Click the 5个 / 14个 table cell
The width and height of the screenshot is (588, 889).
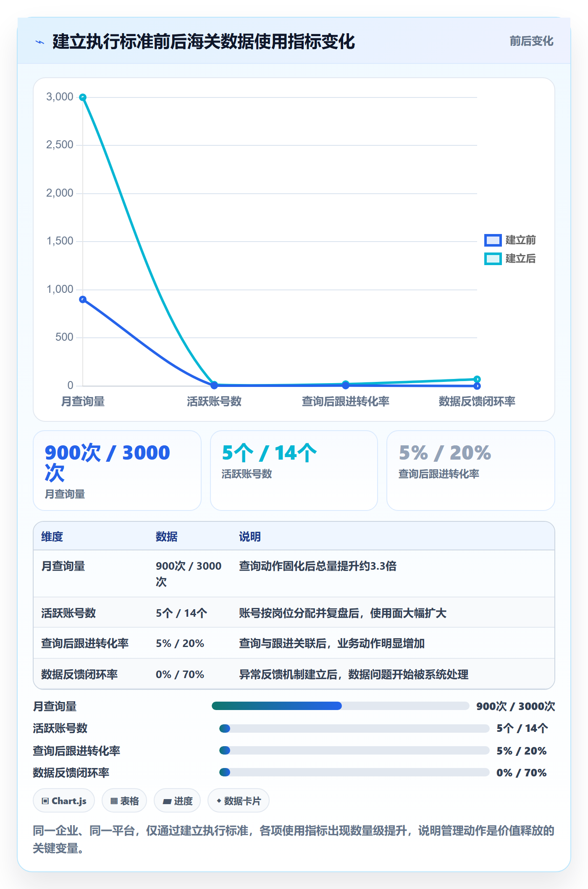click(x=181, y=613)
